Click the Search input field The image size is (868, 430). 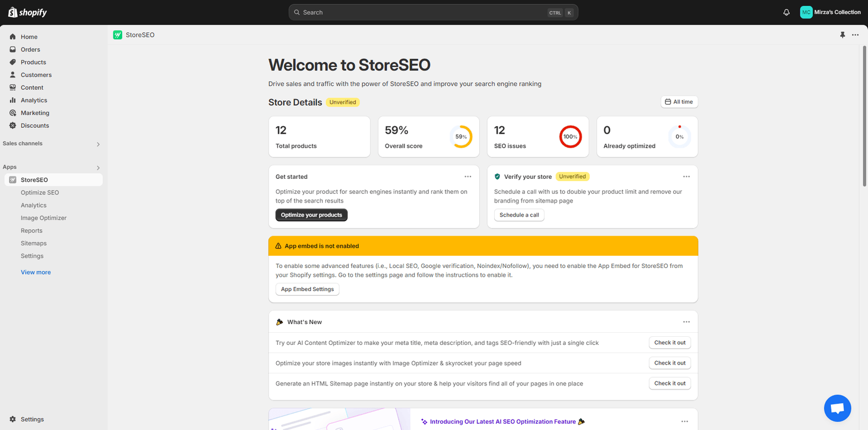pos(433,12)
